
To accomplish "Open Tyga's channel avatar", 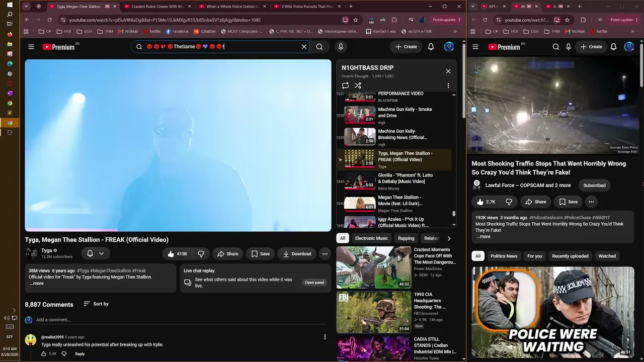I will tap(31, 253).
